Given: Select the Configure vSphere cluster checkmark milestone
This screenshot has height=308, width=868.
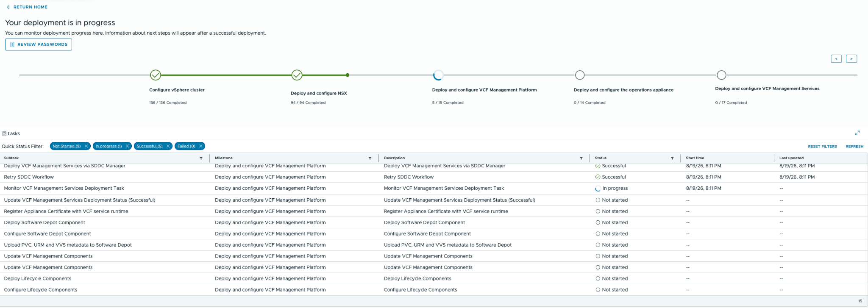Looking at the screenshot, I should click(x=156, y=75).
